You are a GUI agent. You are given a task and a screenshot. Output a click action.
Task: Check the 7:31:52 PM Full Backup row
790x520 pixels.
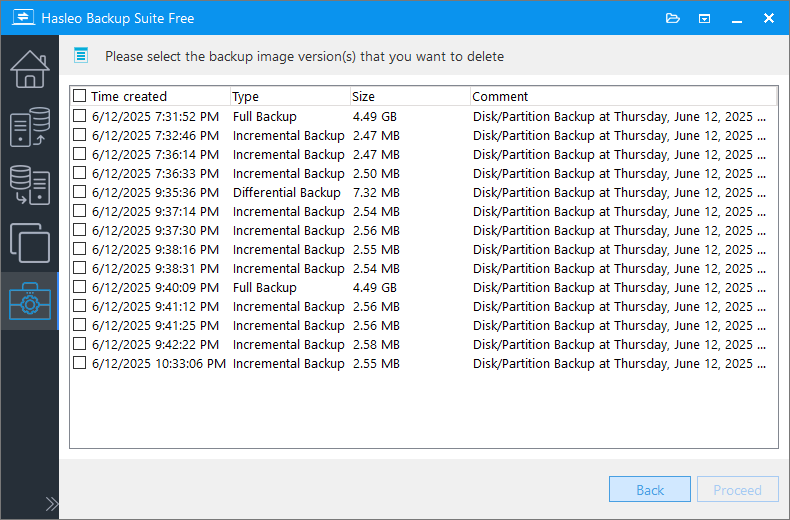point(80,116)
